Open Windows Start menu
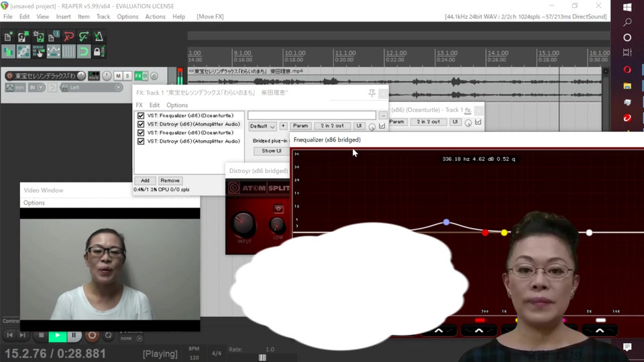The width and height of the screenshot is (644, 362). tap(627, 7)
